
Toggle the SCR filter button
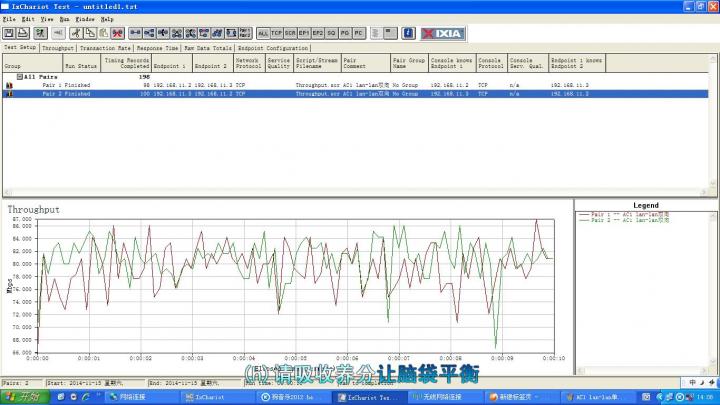point(290,33)
